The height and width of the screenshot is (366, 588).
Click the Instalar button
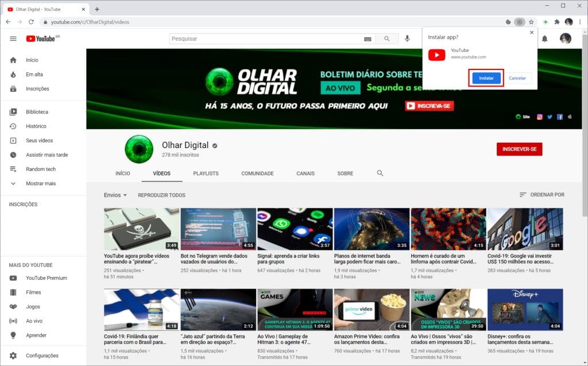click(486, 78)
